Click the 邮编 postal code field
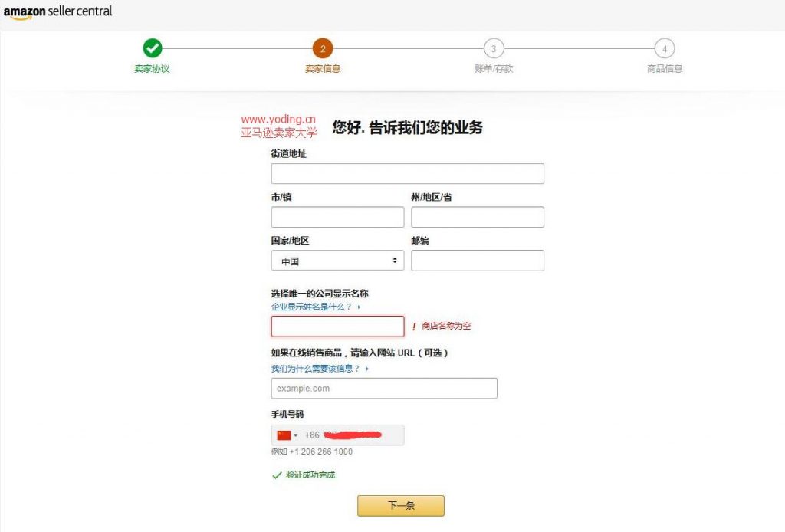The height and width of the screenshot is (532, 785). click(477, 261)
